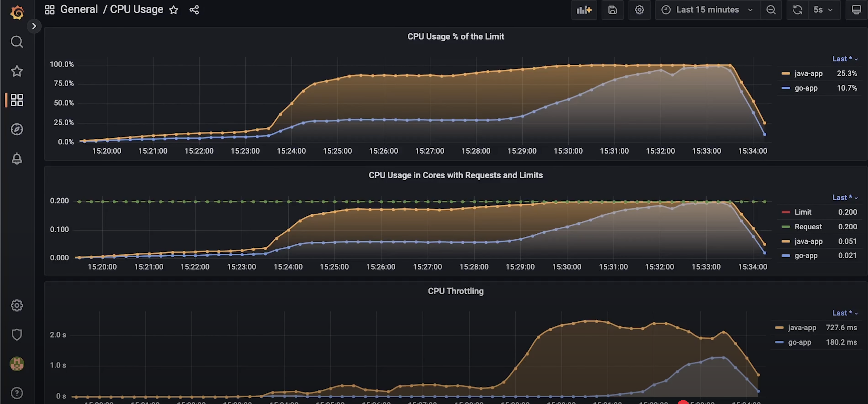Click the General folder breadcrumb link
The height and width of the screenshot is (404, 868).
[79, 9]
